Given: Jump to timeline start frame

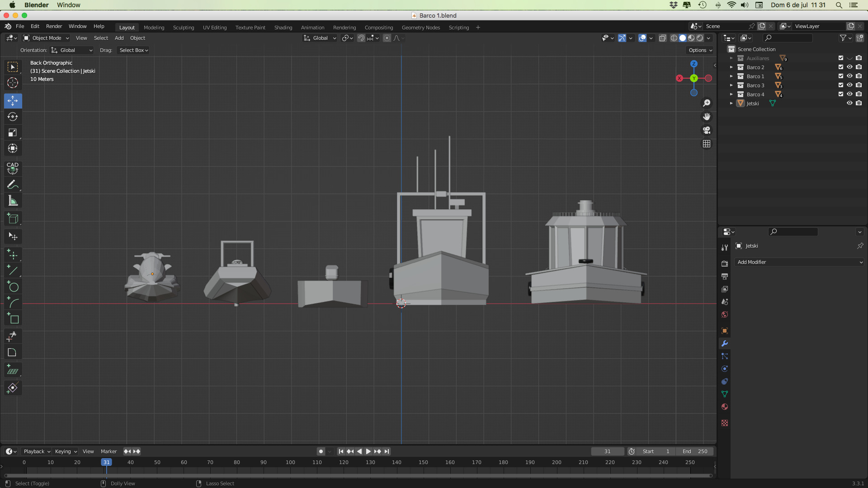Looking at the screenshot, I should [x=341, y=451].
